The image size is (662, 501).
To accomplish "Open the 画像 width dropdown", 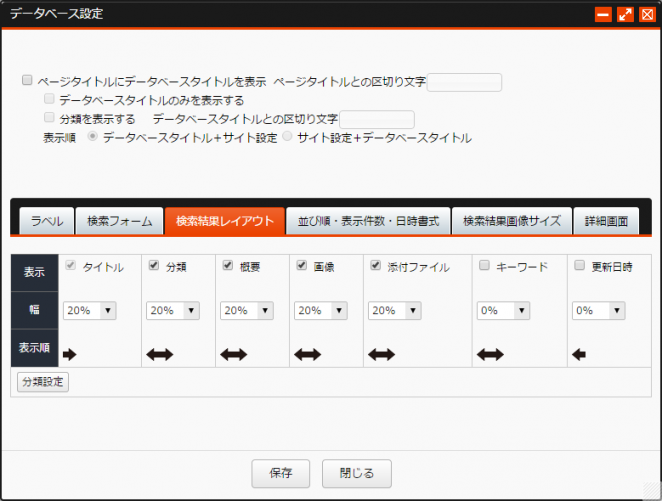I will pyautogui.click(x=320, y=311).
